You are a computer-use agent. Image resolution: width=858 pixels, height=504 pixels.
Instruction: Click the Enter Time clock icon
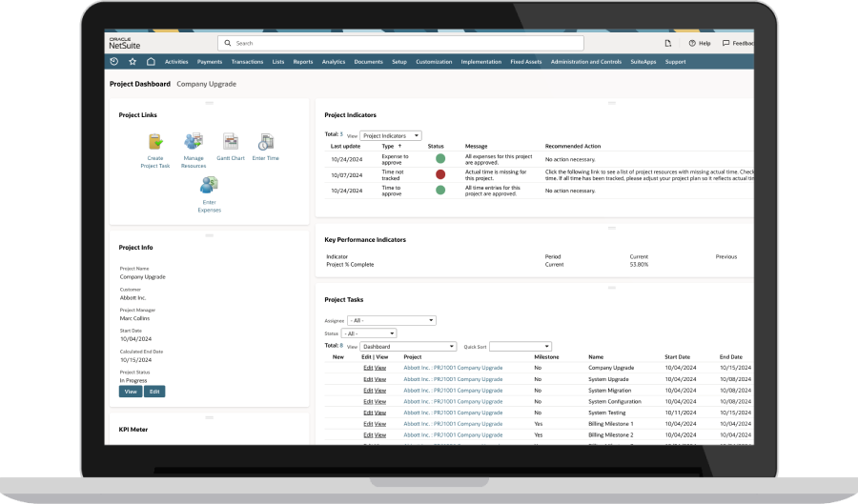tap(266, 142)
